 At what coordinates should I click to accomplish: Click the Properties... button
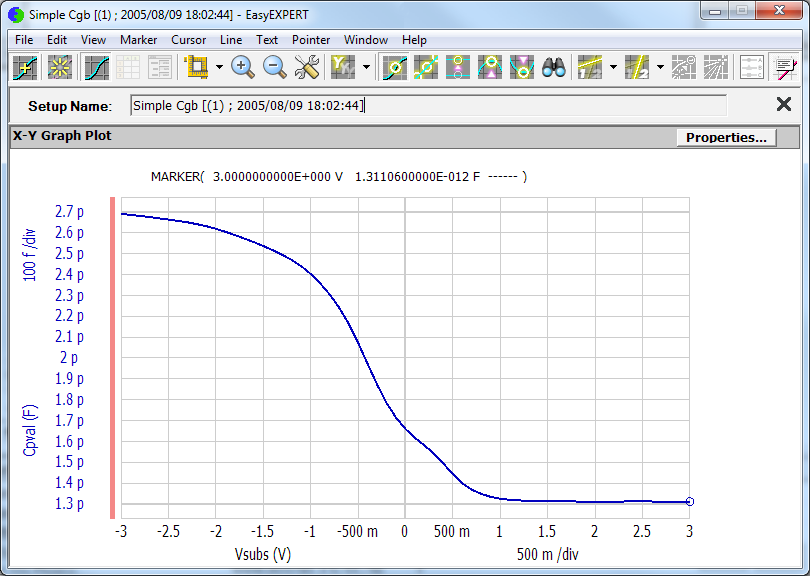tap(726, 138)
